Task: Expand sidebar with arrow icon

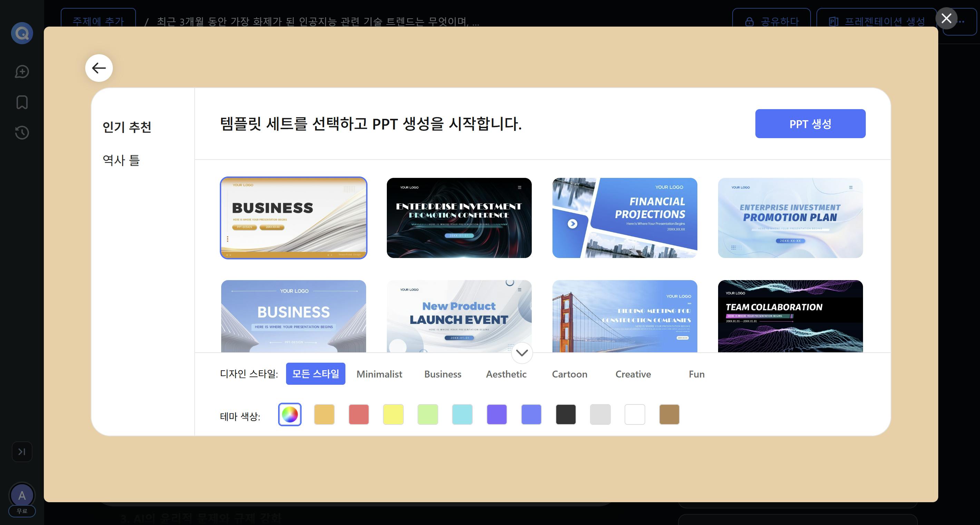Action: [x=22, y=451]
